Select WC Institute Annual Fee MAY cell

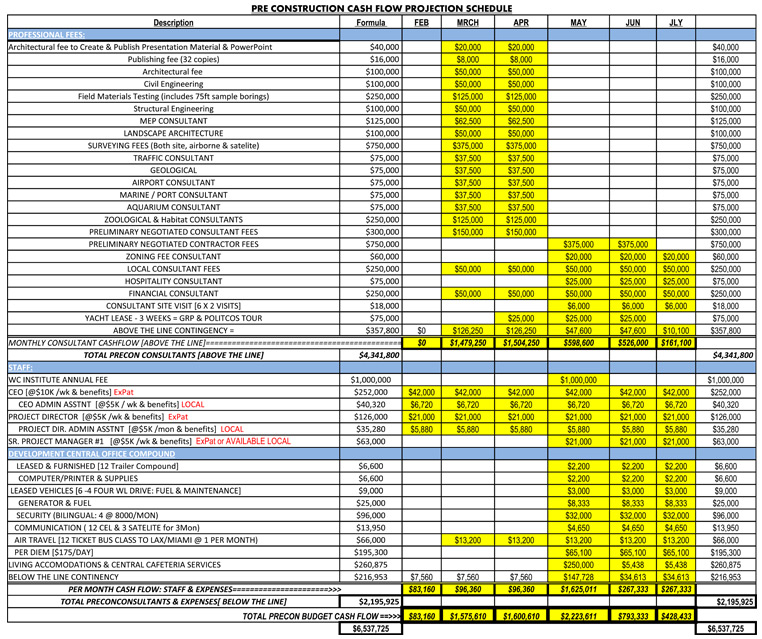click(579, 381)
